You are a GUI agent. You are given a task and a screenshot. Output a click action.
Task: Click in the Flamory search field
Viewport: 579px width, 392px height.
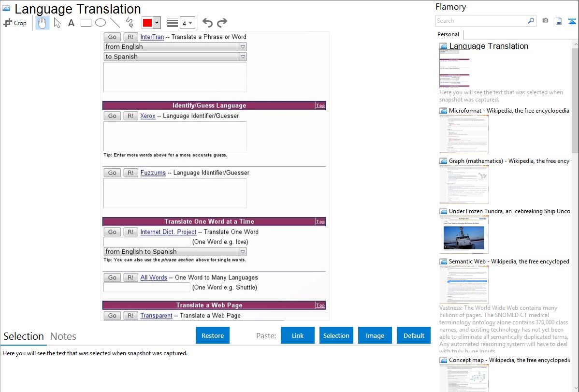[x=481, y=21]
